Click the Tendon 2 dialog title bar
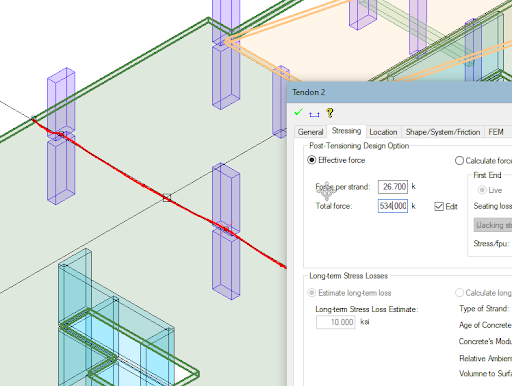512x386 pixels. [399, 92]
